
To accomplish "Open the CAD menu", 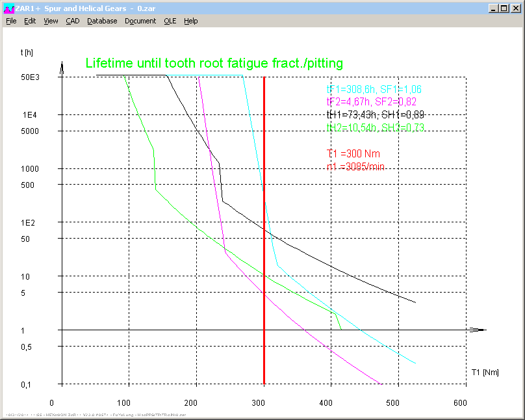I will (73, 21).
